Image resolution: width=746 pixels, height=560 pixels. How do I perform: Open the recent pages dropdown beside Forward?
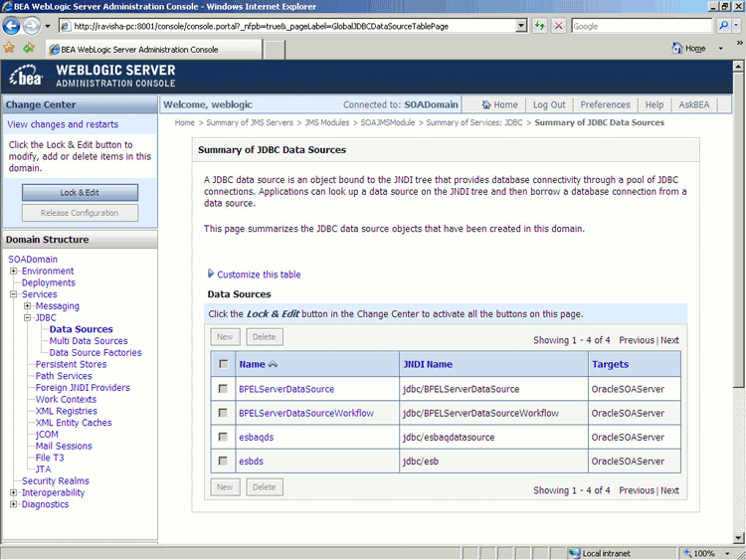tap(48, 26)
